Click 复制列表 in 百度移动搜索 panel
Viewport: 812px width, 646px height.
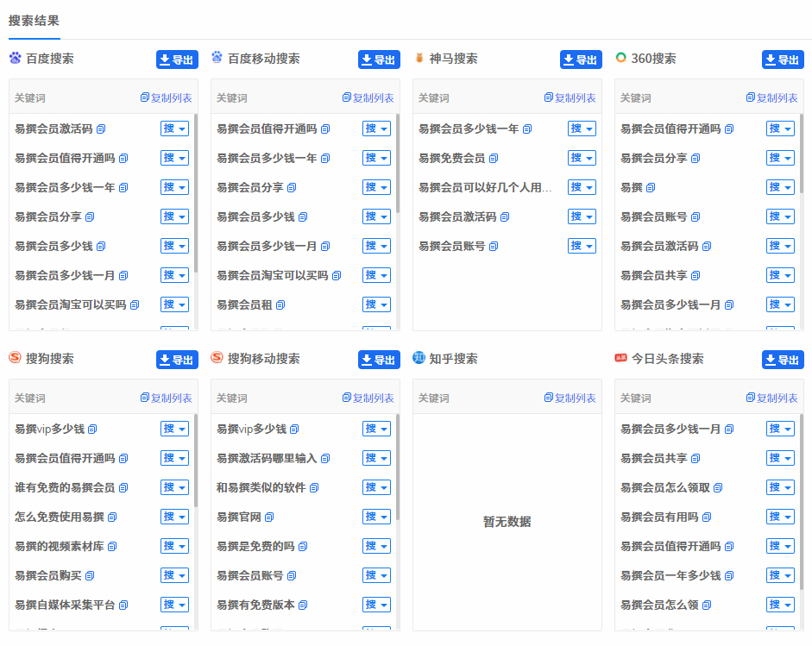coord(368,97)
